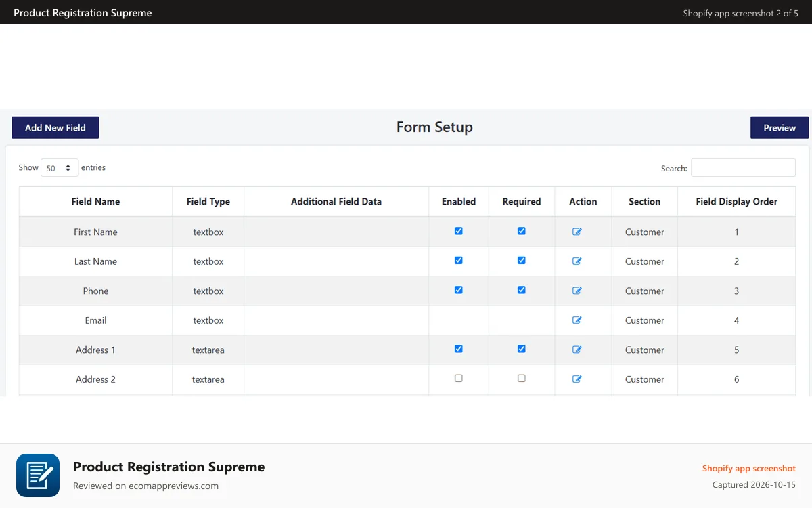Click the textarea type for Address 1
Viewport: 812px width, 508px height.
coord(208,350)
